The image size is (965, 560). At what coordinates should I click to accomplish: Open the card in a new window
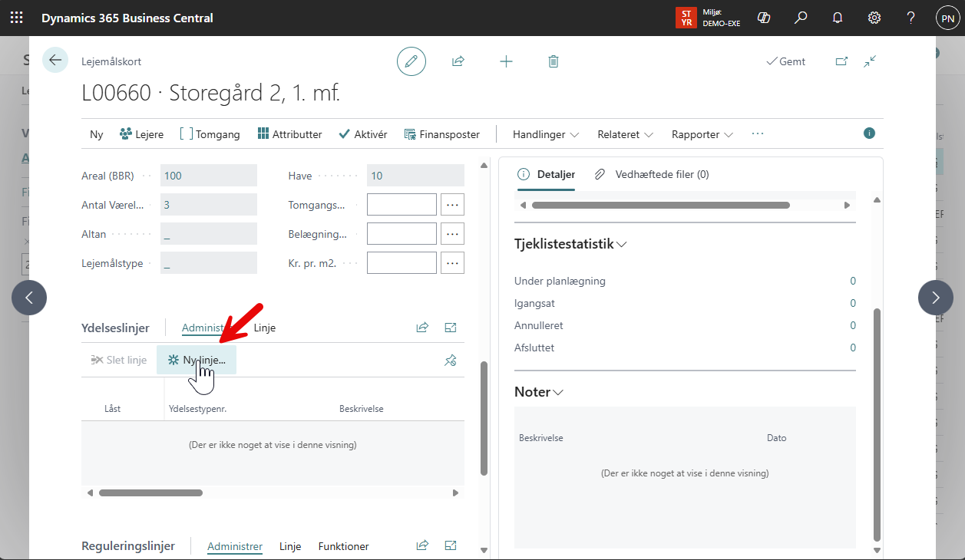click(x=841, y=61)
